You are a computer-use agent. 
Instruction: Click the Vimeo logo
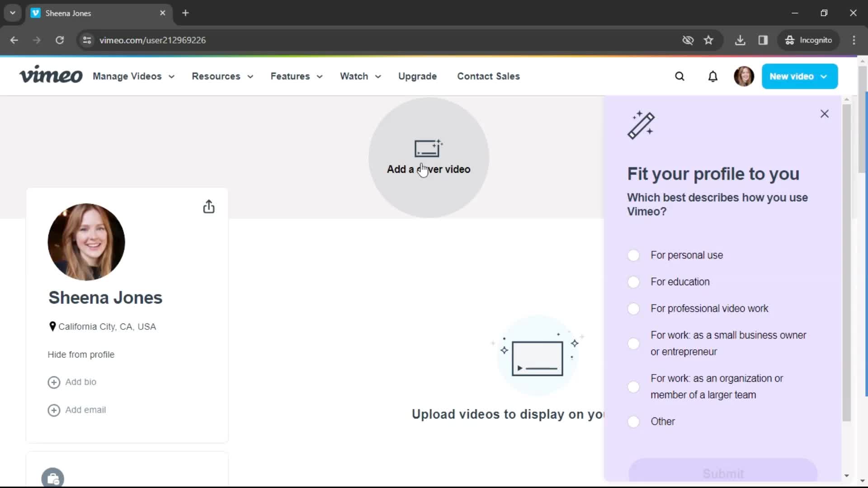point(51,75)
